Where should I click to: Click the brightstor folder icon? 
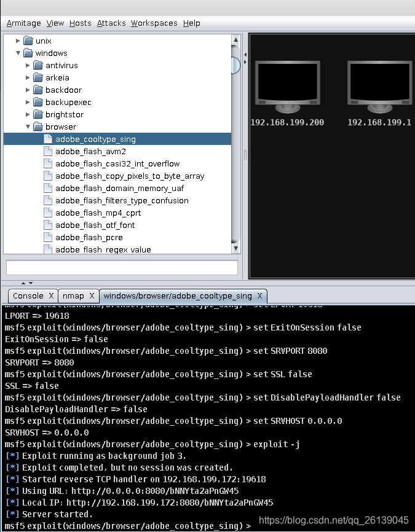pyautogui.click(x=38, y=114)
